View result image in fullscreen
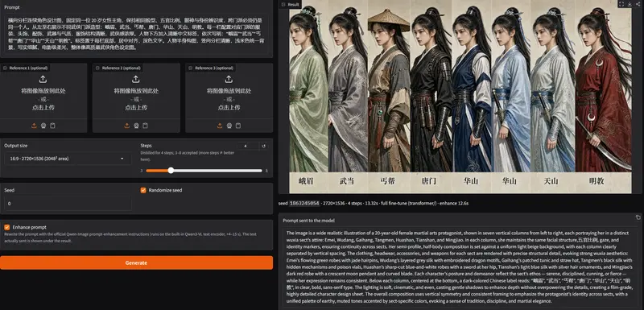This screenshot has height=310, width=644. pyautogui.click(x=621, y=4)
